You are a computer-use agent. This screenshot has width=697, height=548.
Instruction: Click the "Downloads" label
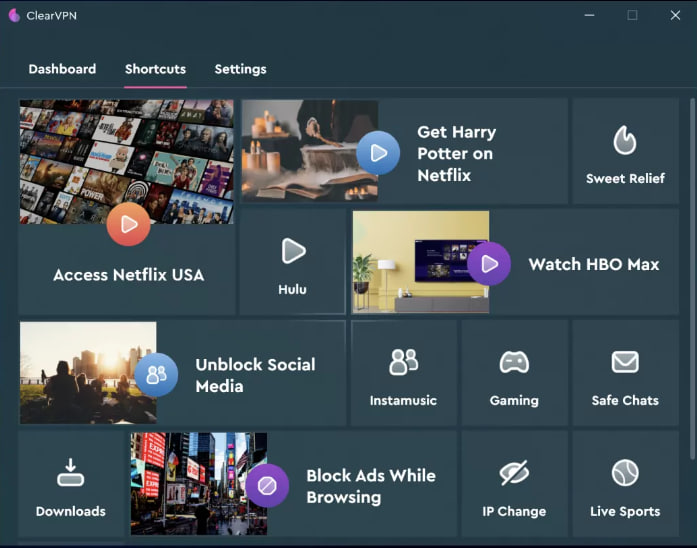[x=71, y=512]
